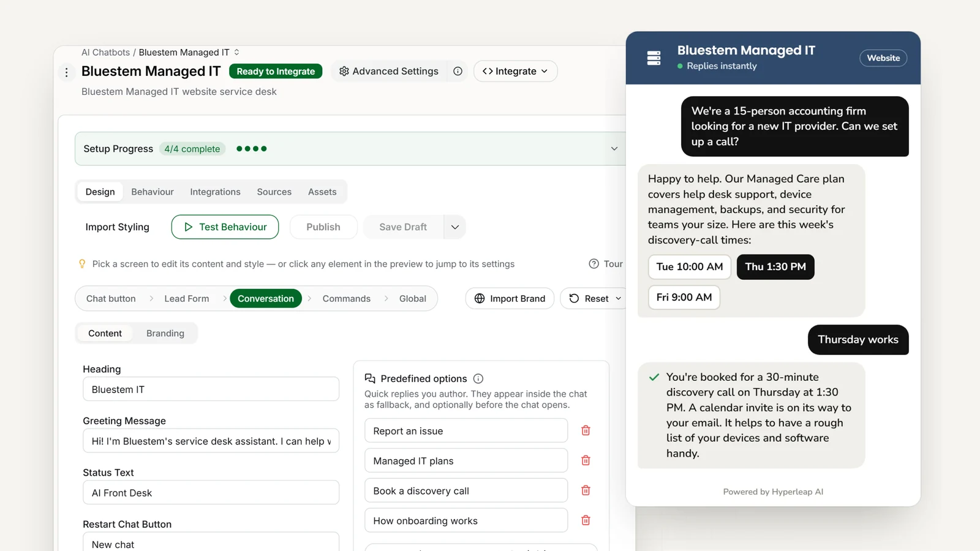
Task: Click the Website badge in chat header
Action: point(883,58)
